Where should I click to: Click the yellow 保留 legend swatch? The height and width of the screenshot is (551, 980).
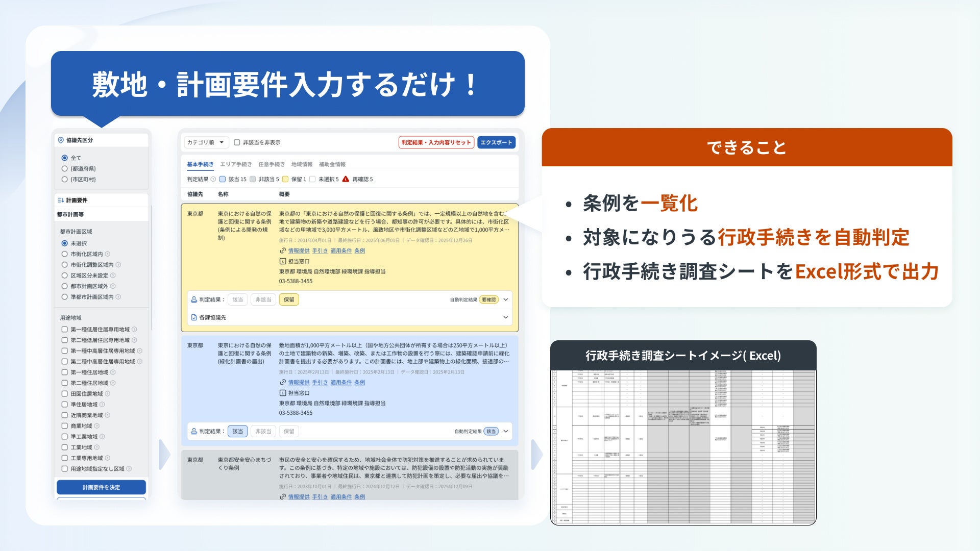pos(285,180)
